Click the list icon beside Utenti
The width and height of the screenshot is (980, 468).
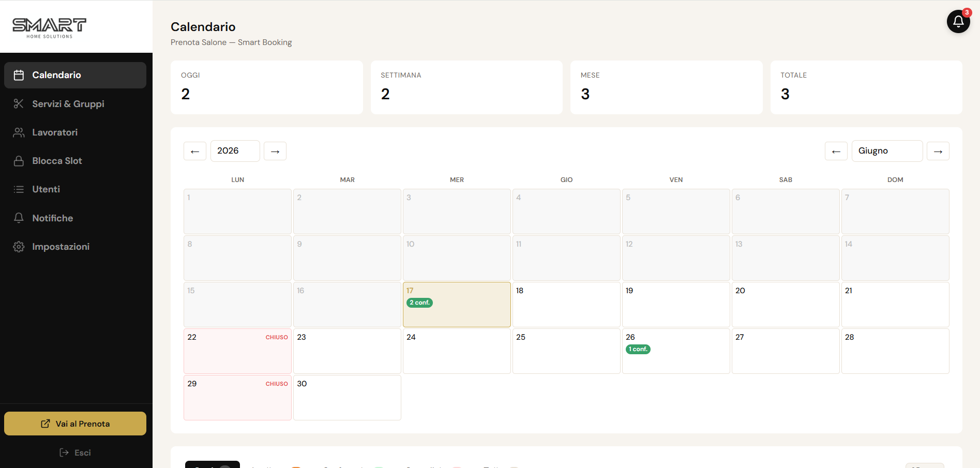pos(19,189)
